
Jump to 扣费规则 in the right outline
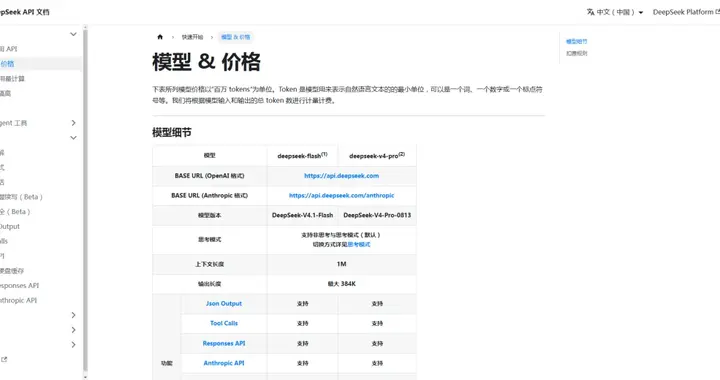click(576, 53)
